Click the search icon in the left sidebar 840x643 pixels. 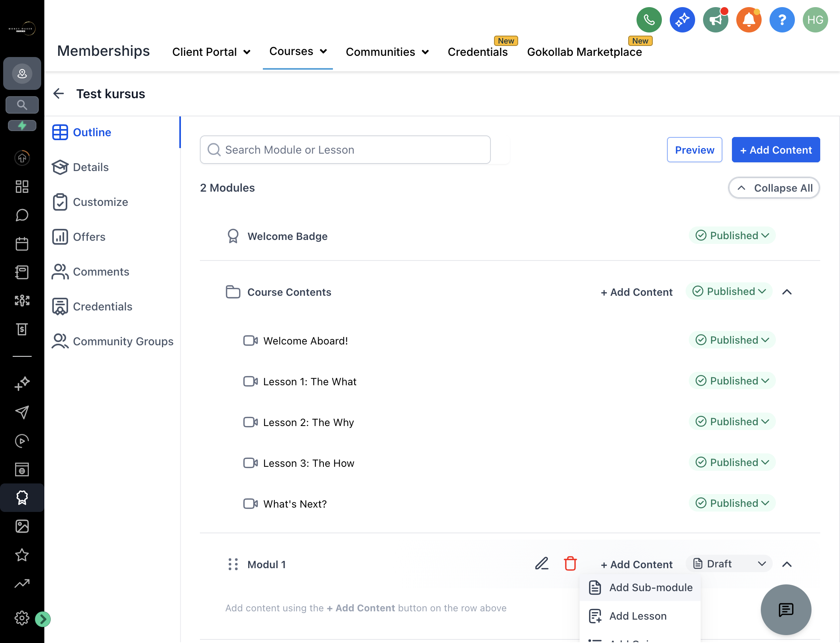click(x=22, y=105)
